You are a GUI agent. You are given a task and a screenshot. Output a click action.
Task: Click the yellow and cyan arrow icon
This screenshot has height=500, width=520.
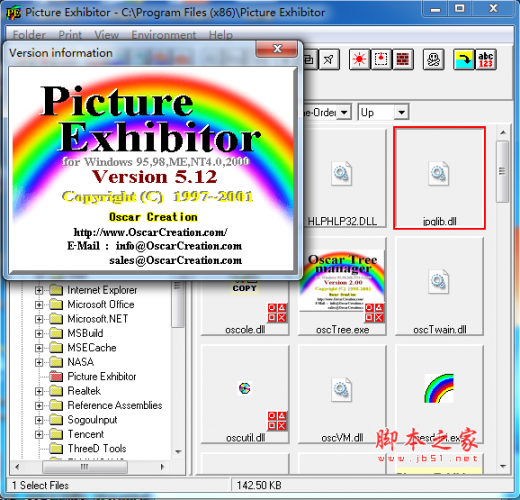[464, 60]
